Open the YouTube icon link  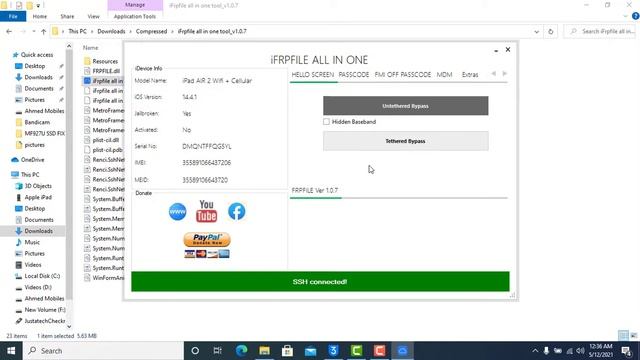tap(206, 211)
